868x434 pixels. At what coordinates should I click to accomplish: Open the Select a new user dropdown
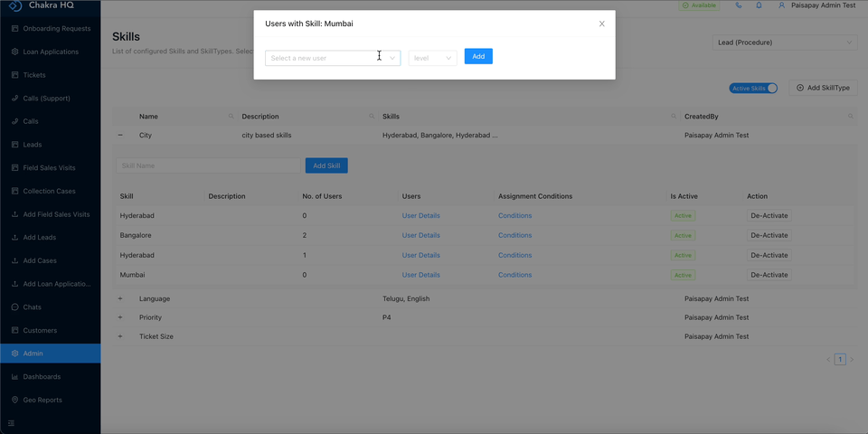[x=333, y=58]
